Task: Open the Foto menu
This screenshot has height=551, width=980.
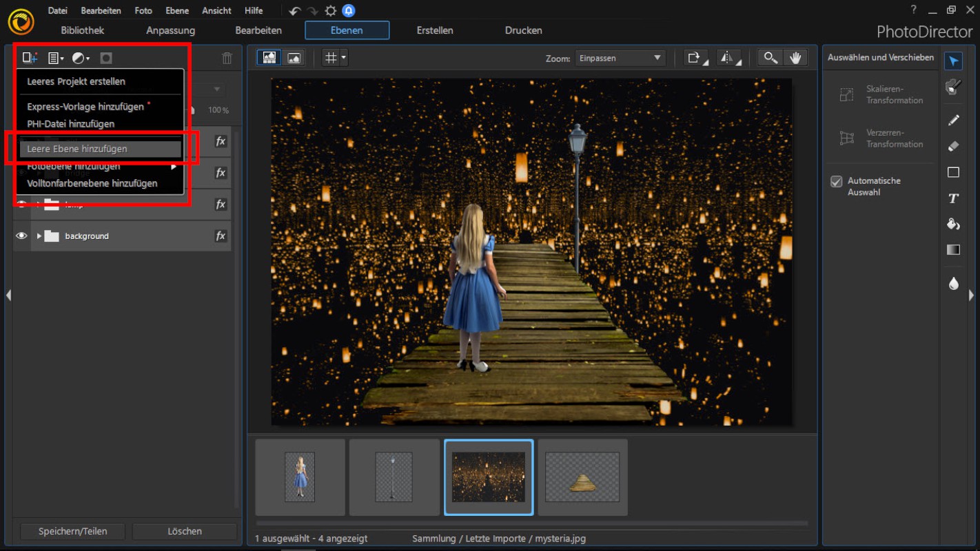Action: (143, 11)
